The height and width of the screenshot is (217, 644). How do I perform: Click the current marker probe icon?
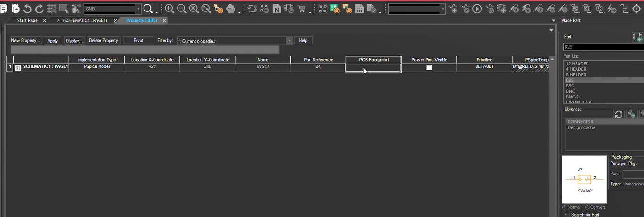tap(538, 9)
